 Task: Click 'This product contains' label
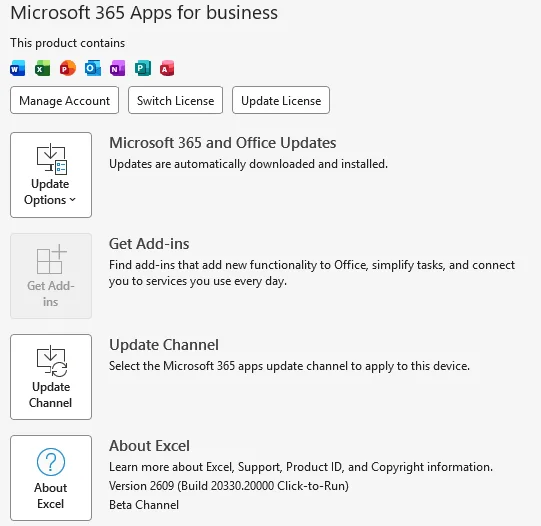[x=68, y=43]
